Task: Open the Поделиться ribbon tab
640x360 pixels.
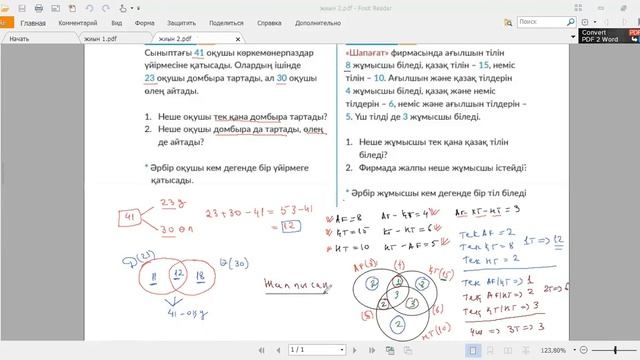Action: point(226,23)
